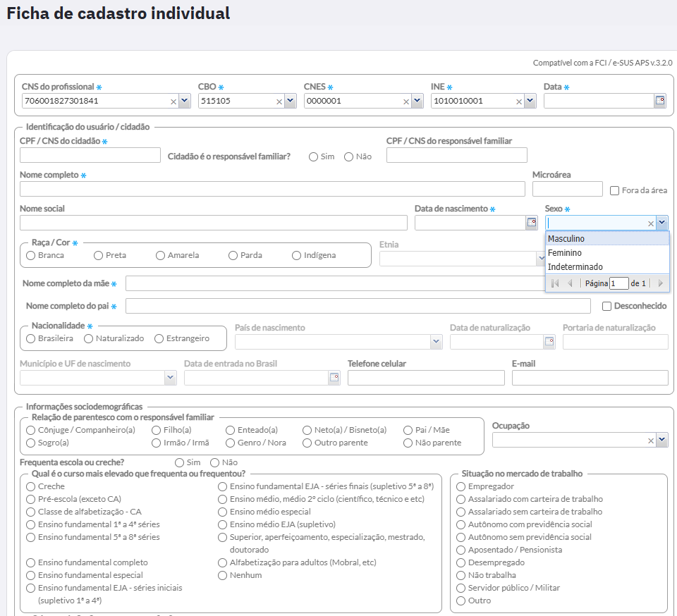Open the Data calendar picker icon
677x616 pixels.
click(660, 101)
